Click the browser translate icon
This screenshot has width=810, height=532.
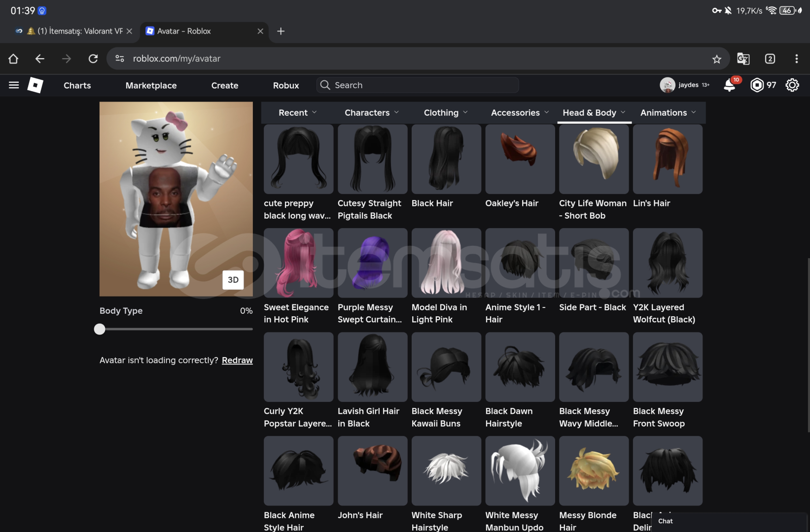[x=743, y=59]
